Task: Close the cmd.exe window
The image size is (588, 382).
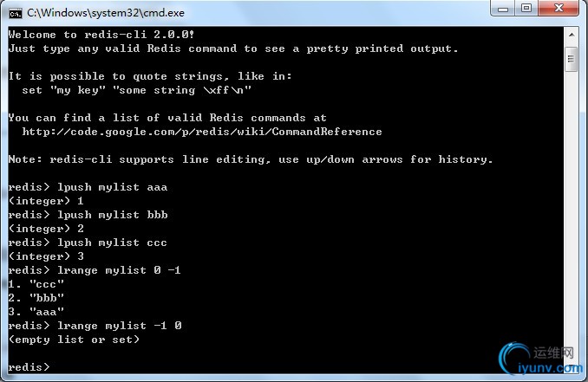Action: pyautogui.click(x=559, y=9)
